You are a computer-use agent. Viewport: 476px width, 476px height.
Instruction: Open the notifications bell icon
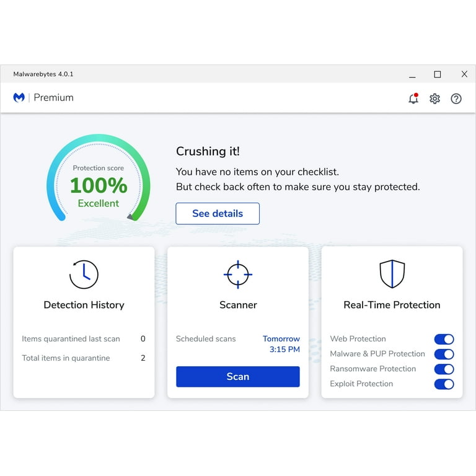[413, 99]
